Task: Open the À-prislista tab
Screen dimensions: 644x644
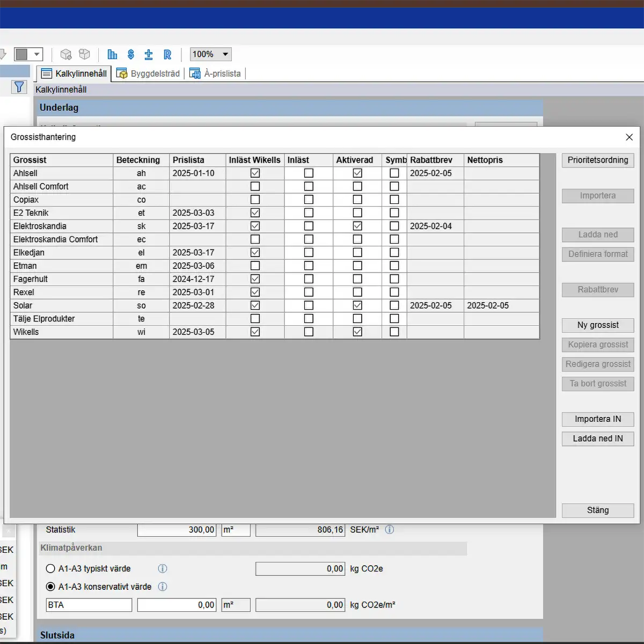Action: 216,74
